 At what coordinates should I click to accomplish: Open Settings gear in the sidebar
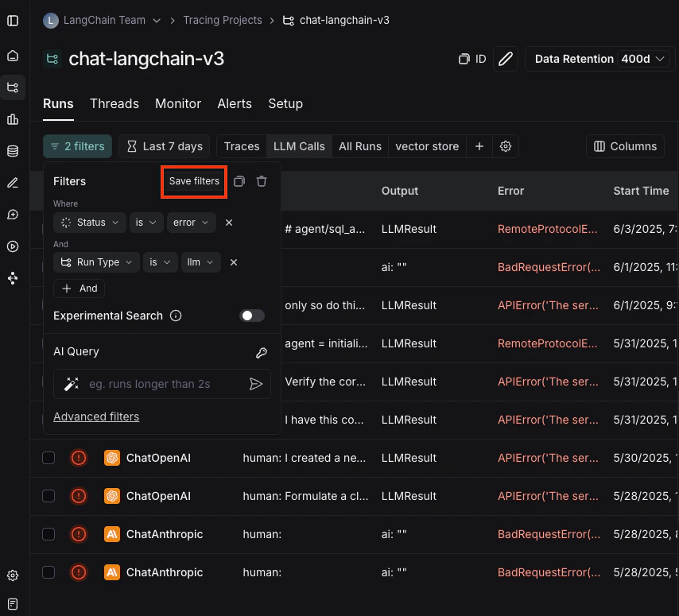13,575
